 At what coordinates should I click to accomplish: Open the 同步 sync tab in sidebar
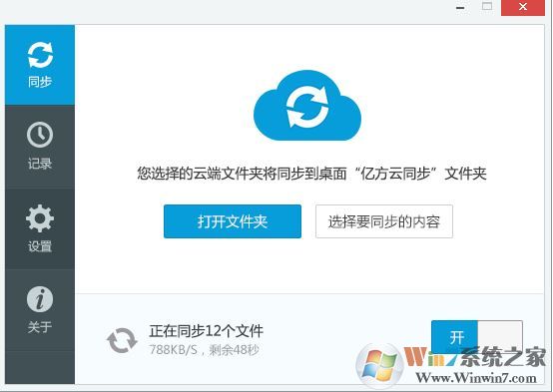tap(40, 65)
